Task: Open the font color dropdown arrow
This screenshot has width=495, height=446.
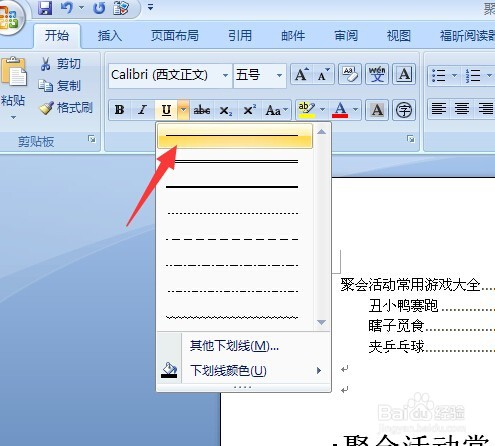Action: click(x=355, y=109)
